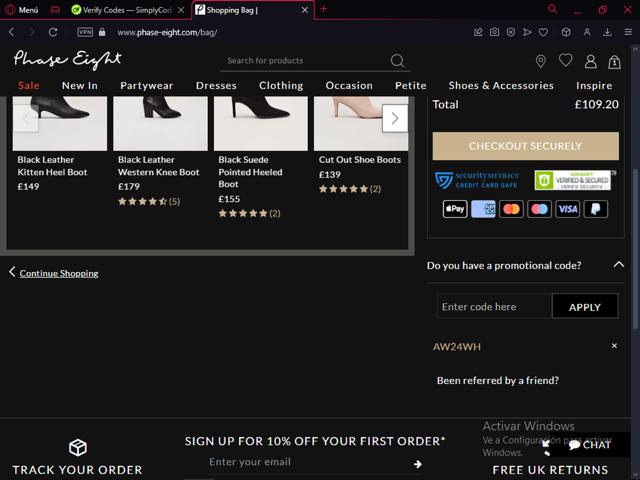
Task: Open the Chat widget
Action: pyautogui.click(x=589, y=444)
